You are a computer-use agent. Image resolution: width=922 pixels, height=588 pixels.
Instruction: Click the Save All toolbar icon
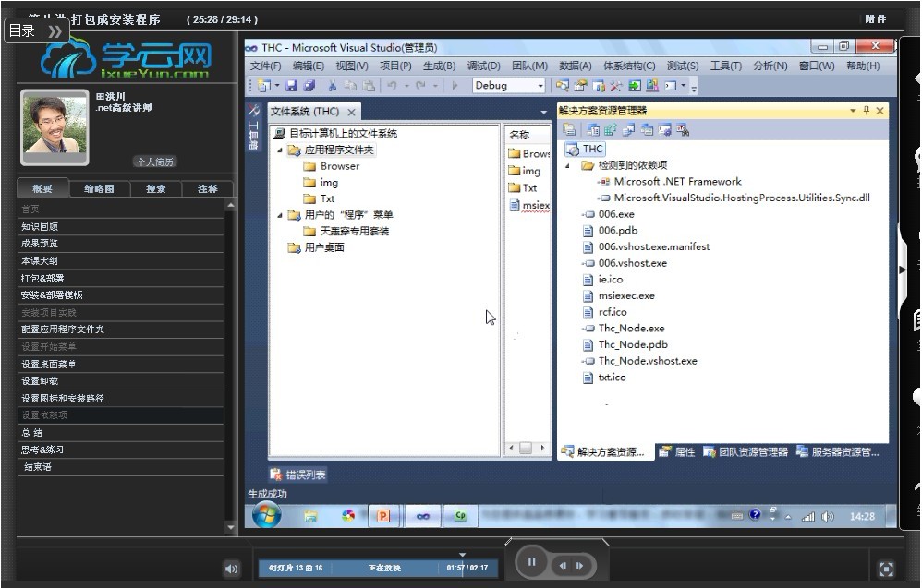309,86
